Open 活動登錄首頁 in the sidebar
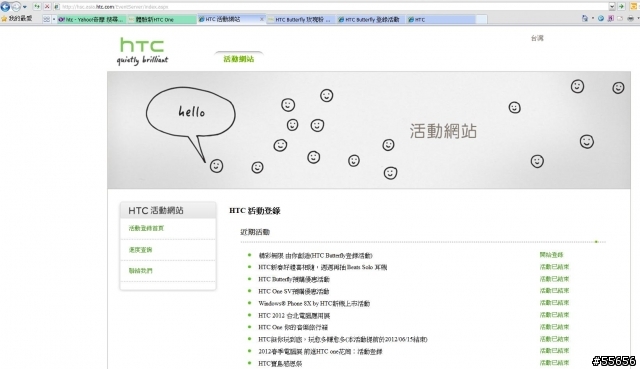The height and width of the screenshot is (369, 640). (146, 228)
